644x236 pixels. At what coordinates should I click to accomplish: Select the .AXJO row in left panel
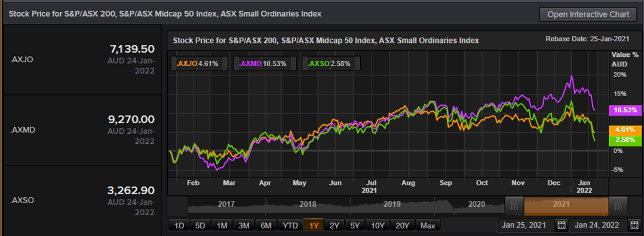tap(82, 60)
